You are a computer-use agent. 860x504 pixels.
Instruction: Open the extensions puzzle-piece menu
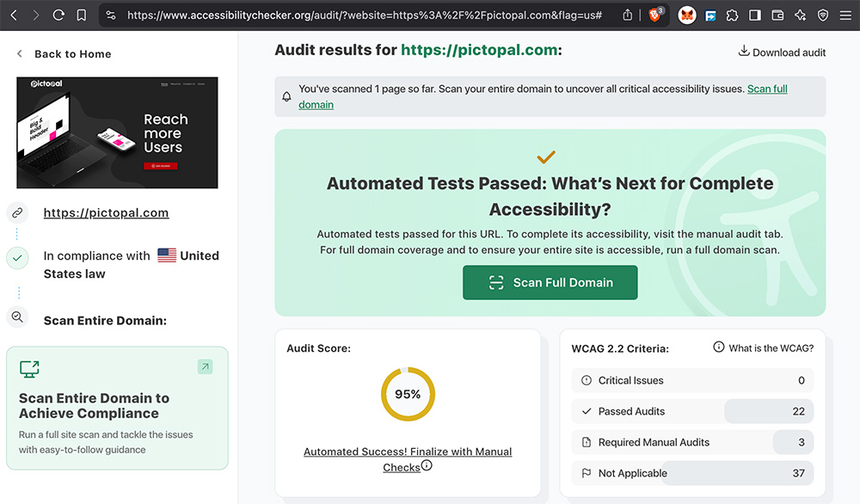(732, 15)
